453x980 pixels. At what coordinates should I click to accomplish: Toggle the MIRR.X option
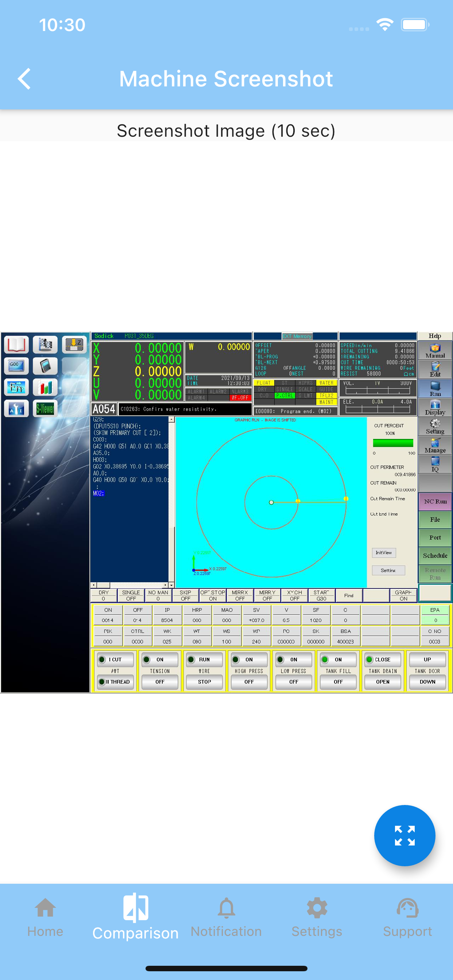pyautogui.click(x=240, y=595)
